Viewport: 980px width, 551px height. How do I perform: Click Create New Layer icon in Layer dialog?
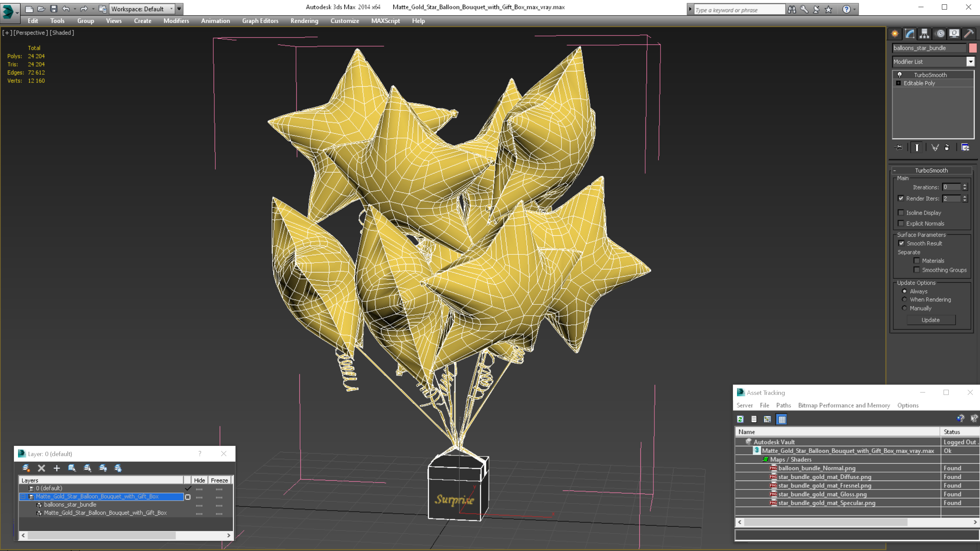(x=26, y=468)
